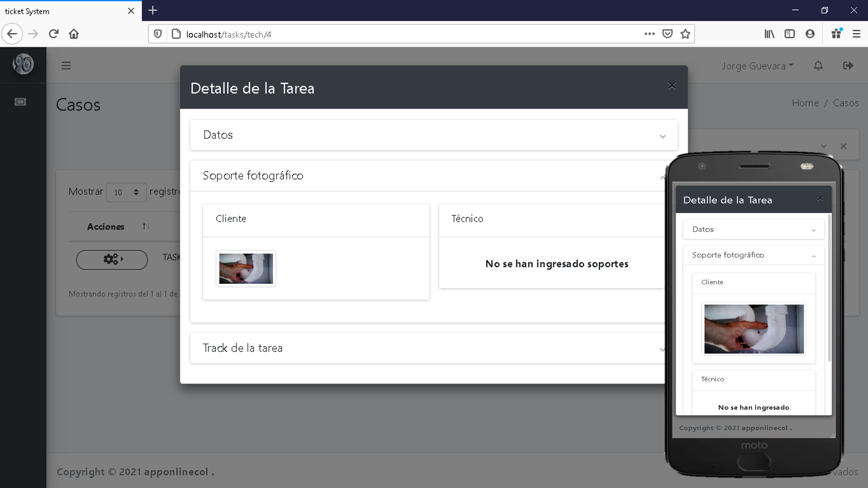Open tracking protection shield icon in address bar
868x488 pixels.
pos(158,34)
